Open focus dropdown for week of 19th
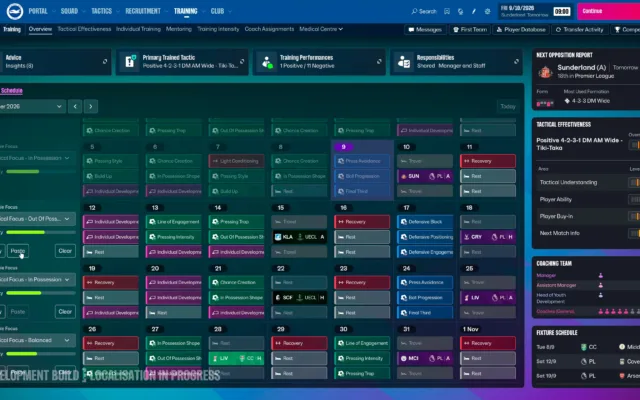This screenshot has height=400, width=640. coord(38,280)
